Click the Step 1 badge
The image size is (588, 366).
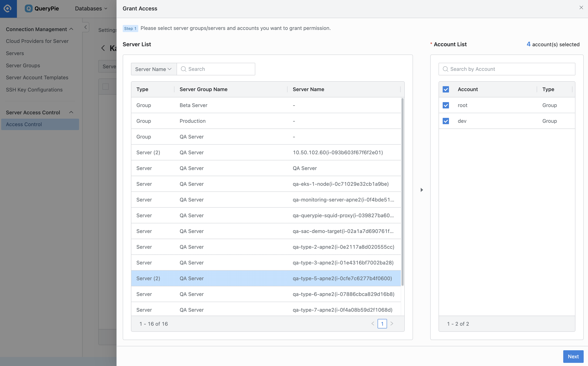[x=130, y=28]
